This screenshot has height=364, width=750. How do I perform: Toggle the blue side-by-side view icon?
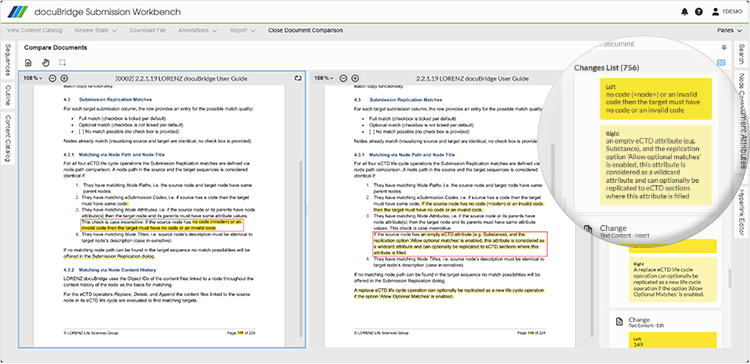(722, 63)
